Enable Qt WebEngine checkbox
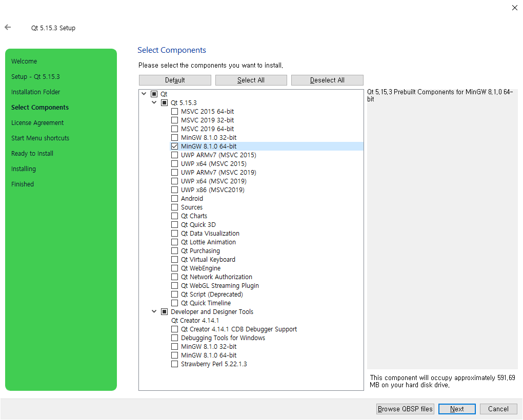The image size is (523, 420). pos(174,268)
